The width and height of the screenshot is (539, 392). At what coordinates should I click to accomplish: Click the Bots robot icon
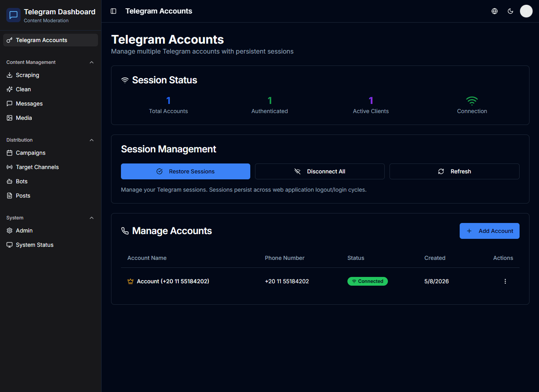pyautogui.click(x=10, y=181)
